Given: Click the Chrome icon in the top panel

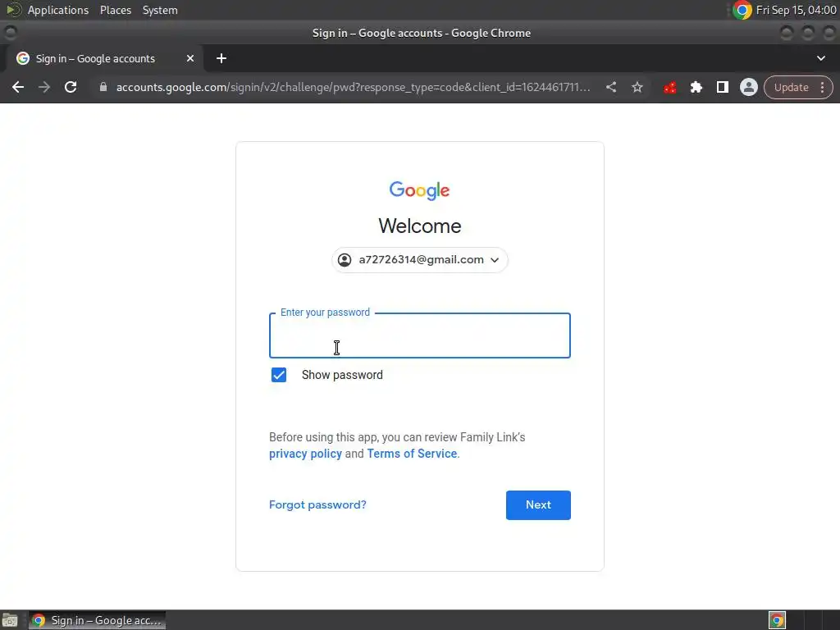Looking at the screenshot, I should tap(742, 10).
